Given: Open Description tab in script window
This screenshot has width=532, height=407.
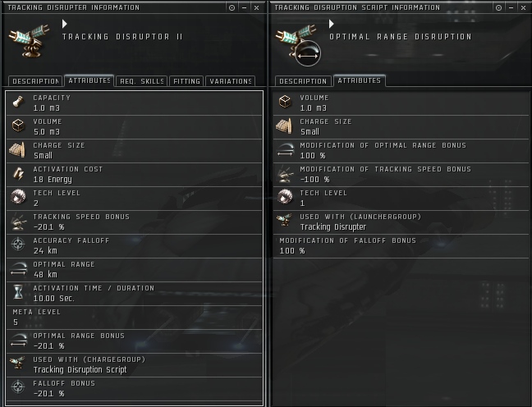Looking at the screenshot, I should [303, 81].
